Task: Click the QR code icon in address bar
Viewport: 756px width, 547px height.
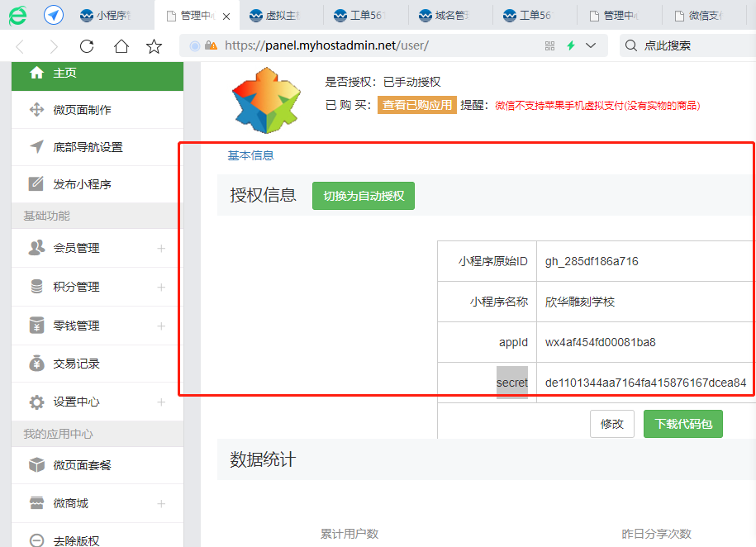Action: click(x=549, y=46)
